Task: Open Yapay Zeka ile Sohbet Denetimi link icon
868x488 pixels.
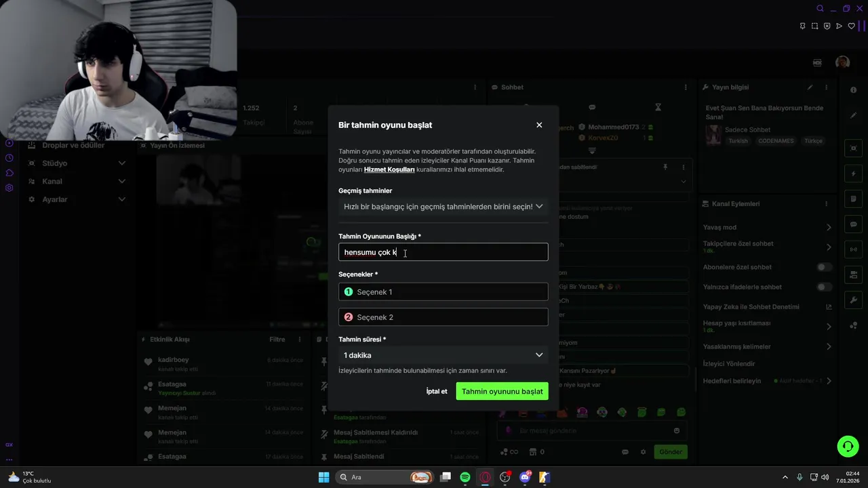Action: click(829, 307)
